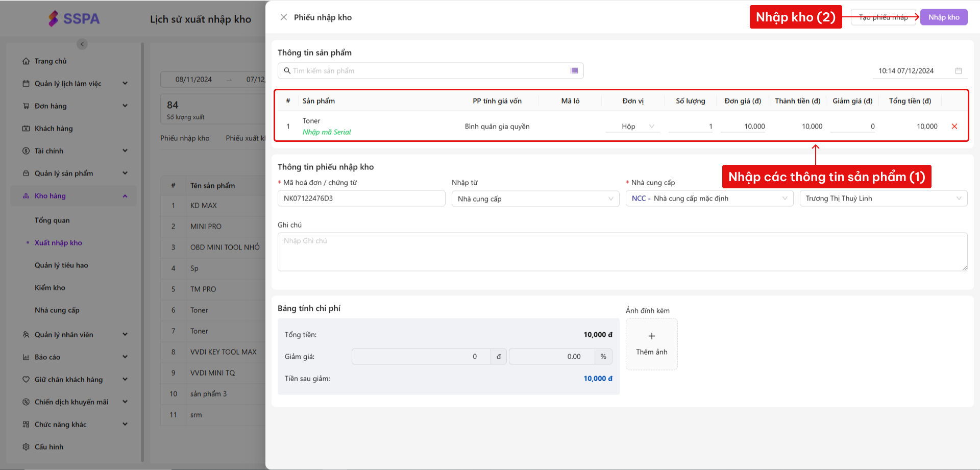Click the Quản lý nhân viên people icon
Image resolution: width=980 pixels, height=470 pixels.
coord(26,335)
